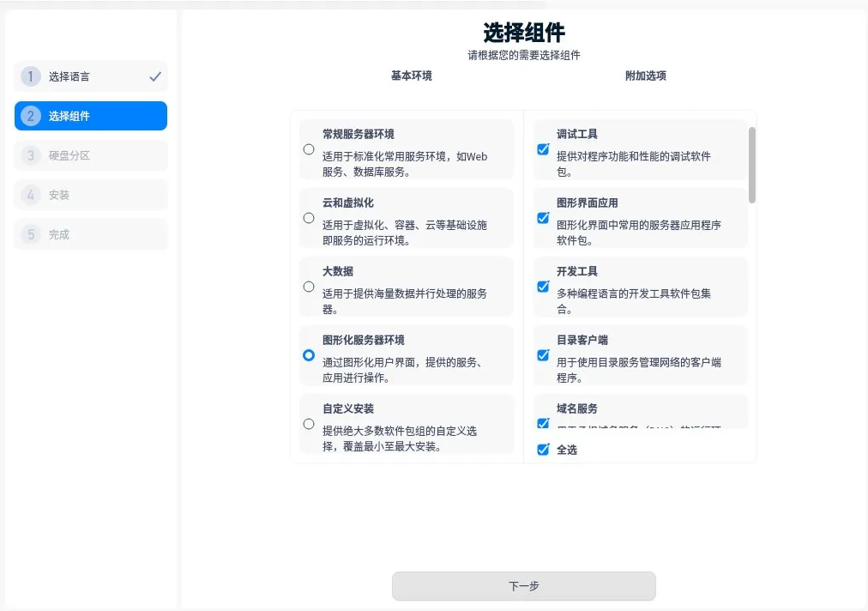Click the 图形化服务器环境 description text
868x611 pixels.
(402, 370)
